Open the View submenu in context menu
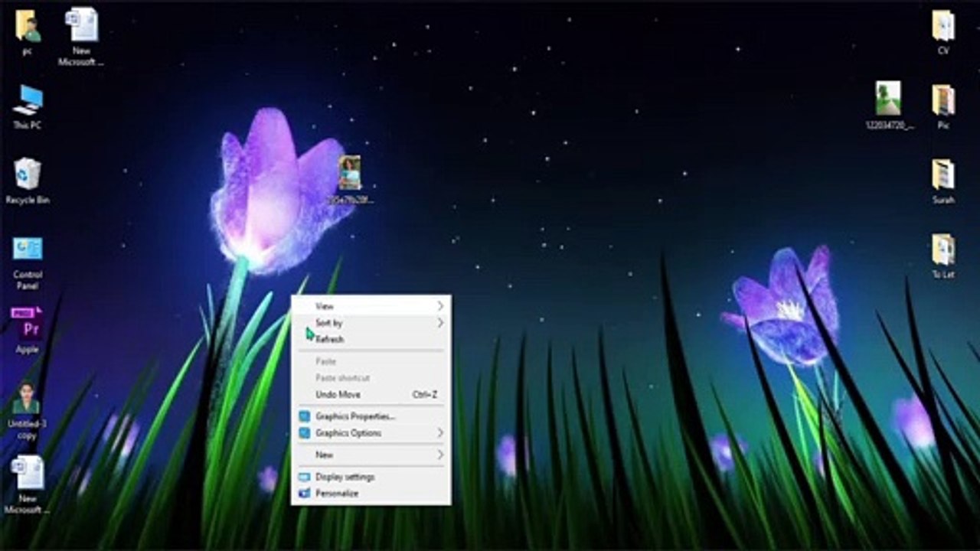Image resolution: width=980 pixels, height=551 pixels. tap(371, 306)
